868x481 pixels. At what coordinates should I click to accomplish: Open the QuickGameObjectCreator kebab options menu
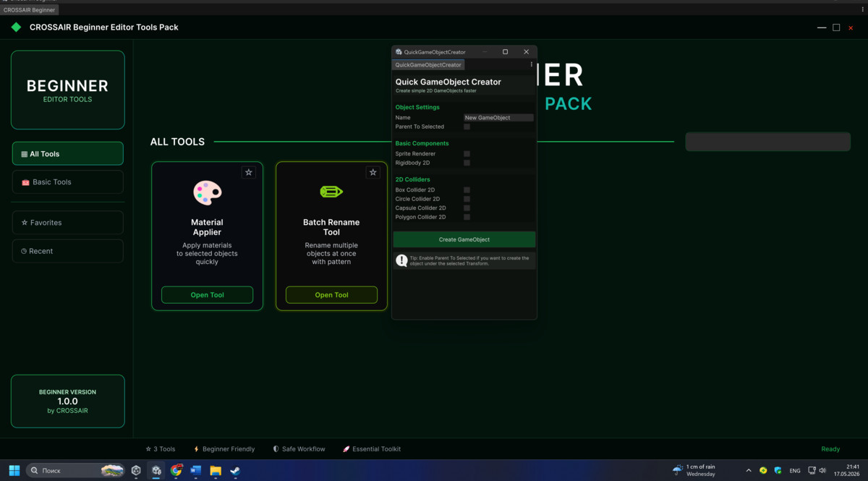[532, 64]
